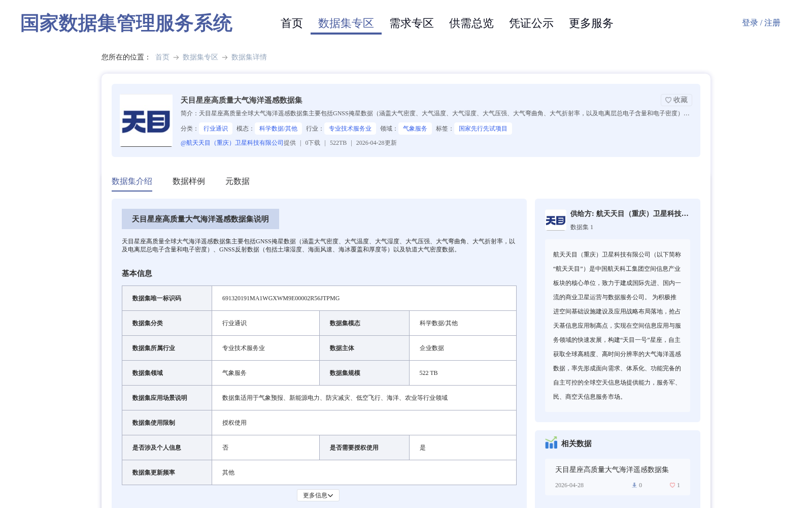Click the 数据集唯一标识码 row header
Viewport: 812px width, 508px height.
coord(167,298)
